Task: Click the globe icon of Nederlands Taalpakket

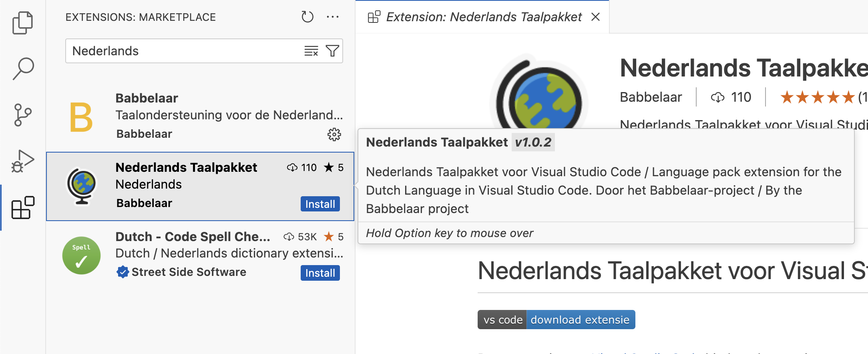Action: click(82, 186)
